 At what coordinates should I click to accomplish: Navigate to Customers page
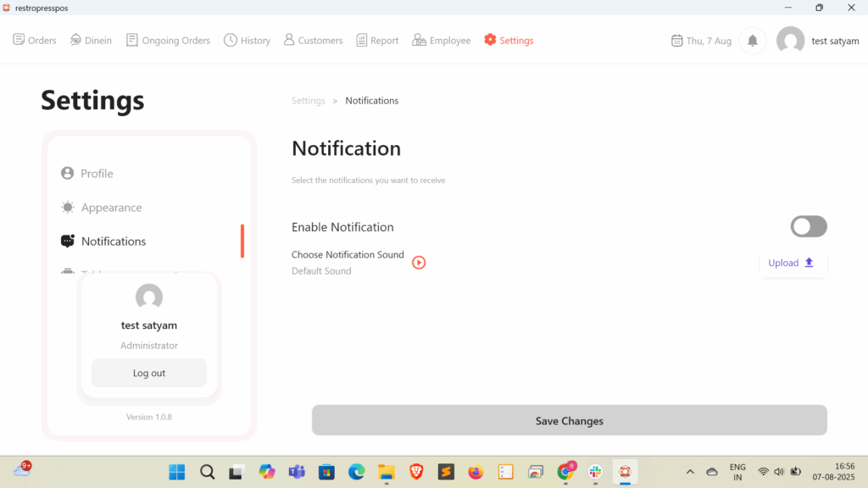pyautogui.click(x=313, y=41)
